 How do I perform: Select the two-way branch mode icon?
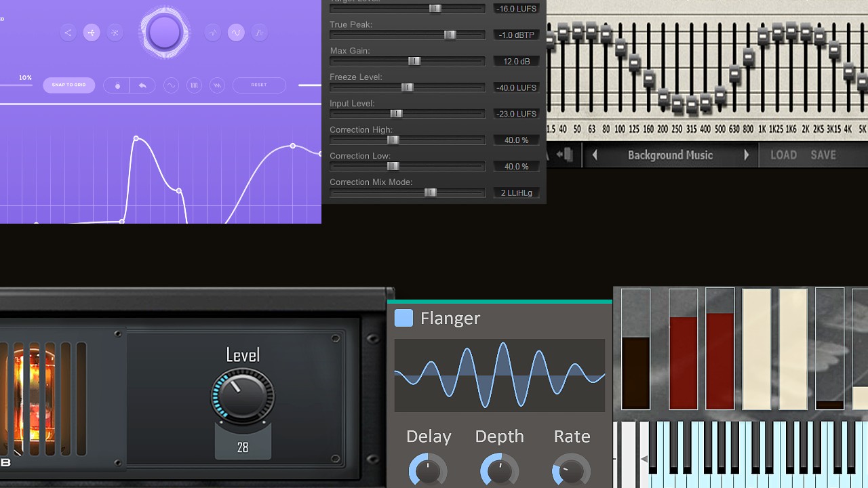(67, 33)
